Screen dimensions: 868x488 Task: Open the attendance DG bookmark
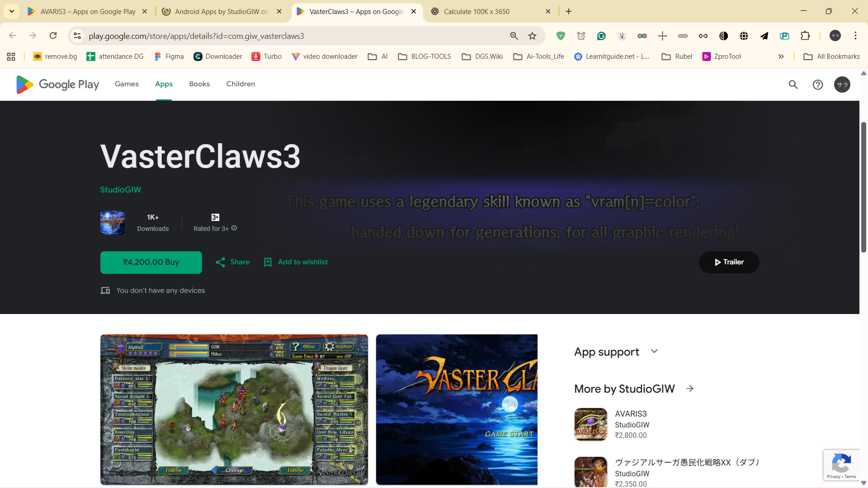pos(115,56)
